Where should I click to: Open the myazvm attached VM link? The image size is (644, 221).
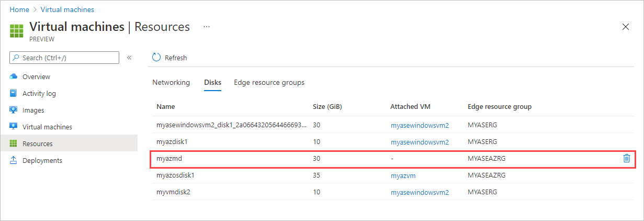[x=403, y=175]
